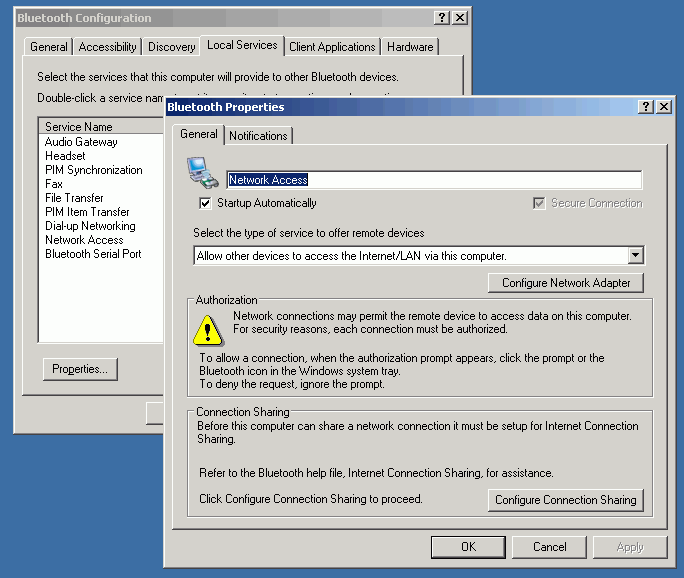Click the Configure Connection Sharing button
Image resolution: width=684 pixels, height=578 pixels.
point(566,499)
